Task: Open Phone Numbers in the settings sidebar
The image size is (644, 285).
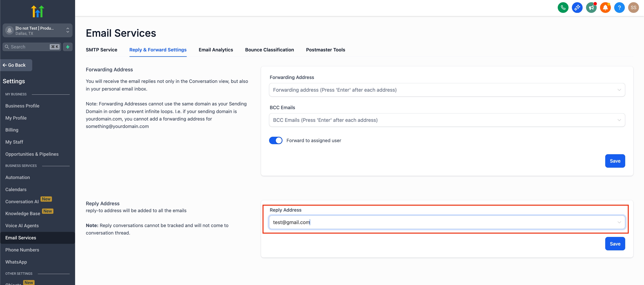Action: pyautogui.click(x=22, y=250)
